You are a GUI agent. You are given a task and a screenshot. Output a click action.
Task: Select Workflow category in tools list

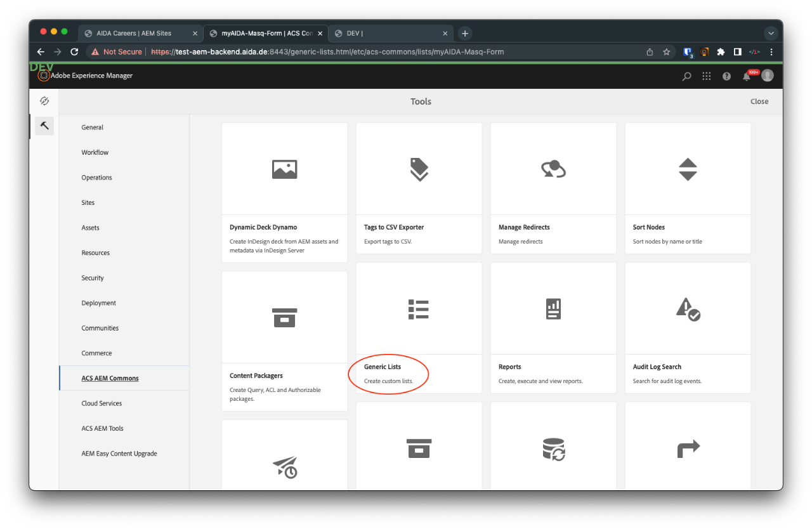click(95, 152)
